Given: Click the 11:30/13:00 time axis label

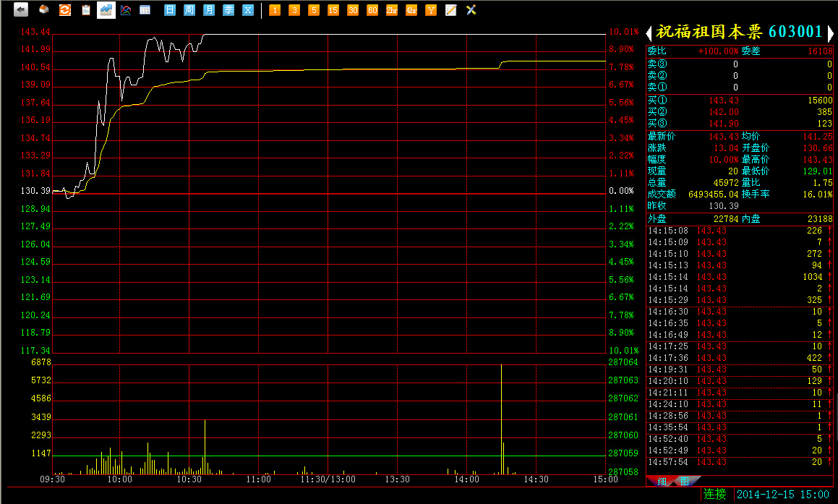Looking at the screenshot, I should point(328,479).
